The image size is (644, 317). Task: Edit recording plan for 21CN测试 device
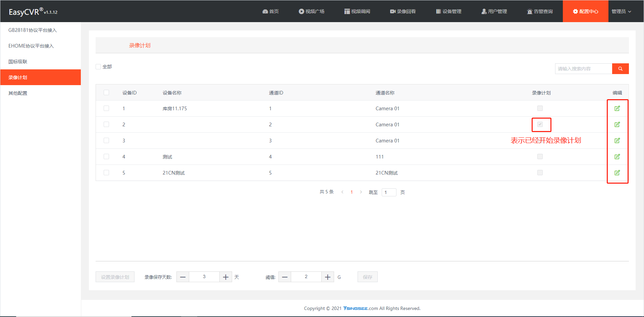[617, 173]
